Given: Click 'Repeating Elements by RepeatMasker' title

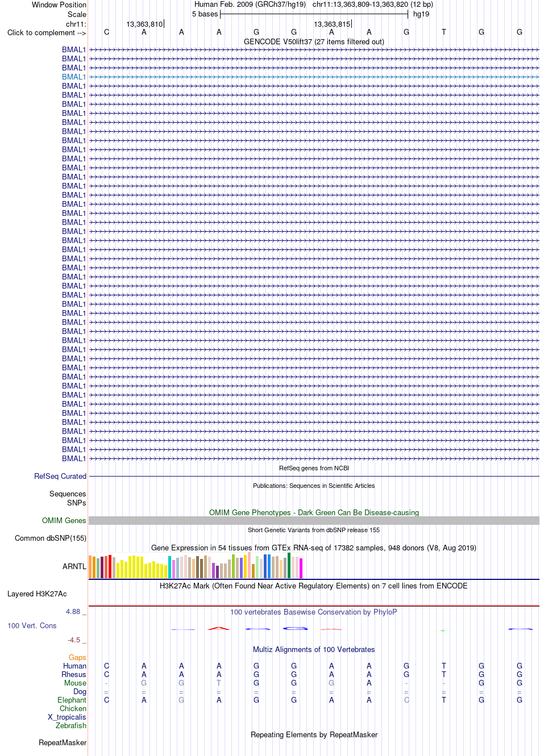Looking at the screenshot, I should pos(314,734).
